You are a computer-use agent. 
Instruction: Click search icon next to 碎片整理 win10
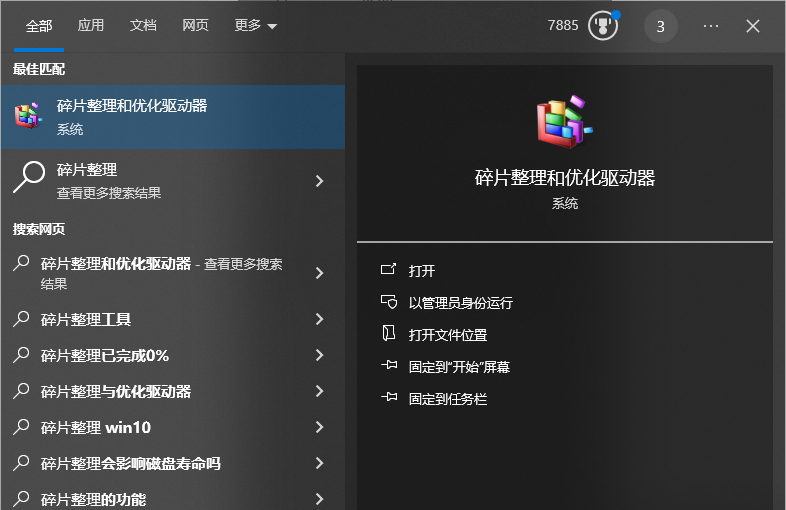[x=21, y=427]
